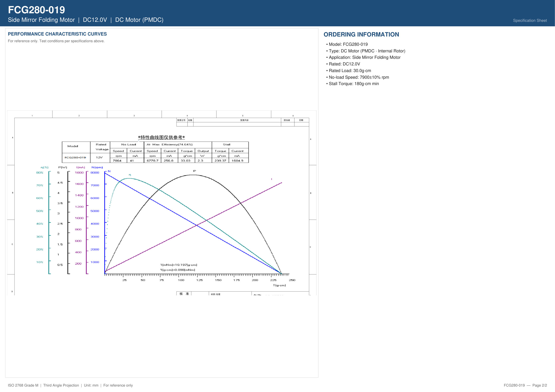This screenshot has width=555, height=392.
Task: Click the 'Type: DC Motor (PMDC · Internal Rotor)' bullet
Action: click(366, 51)
